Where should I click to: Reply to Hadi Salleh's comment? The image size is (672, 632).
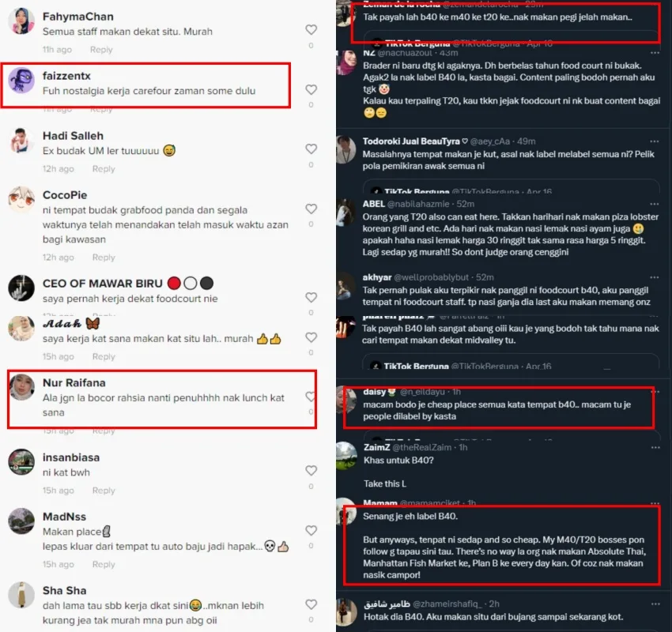click(104, 169)
